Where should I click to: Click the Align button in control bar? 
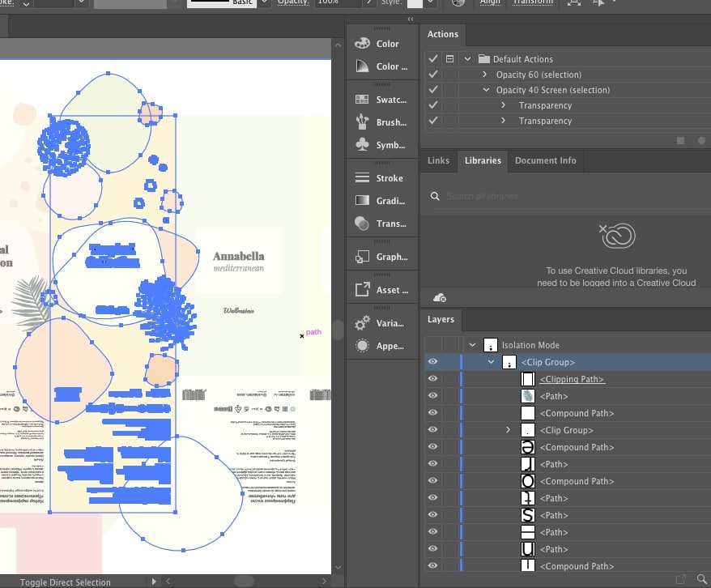pyautogui.click(x=489, y=3)
